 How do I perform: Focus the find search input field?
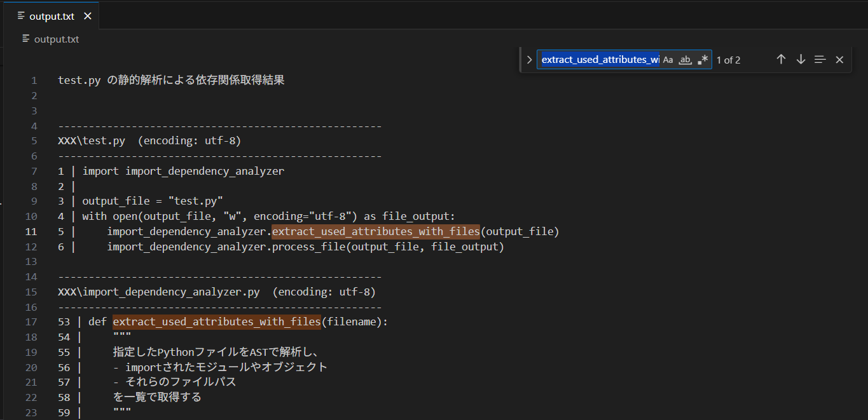pyautogui.click(x=599, y=60)
